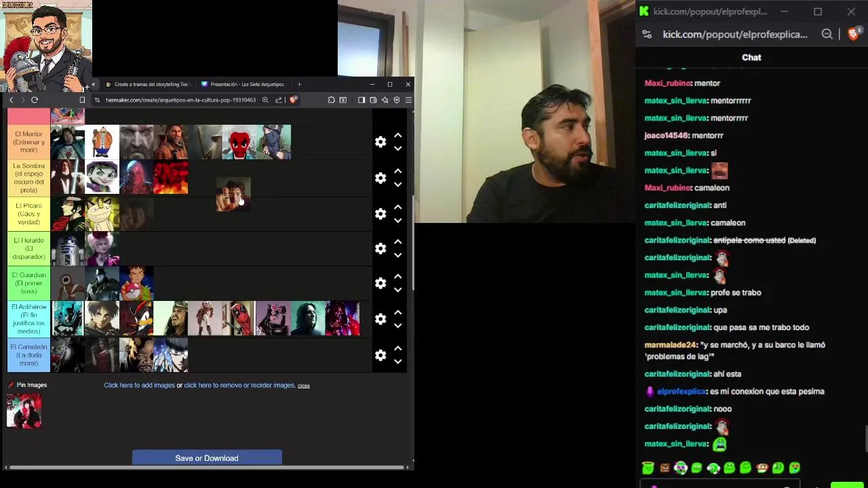The image size is (868, 488).
Task: Toggle browser sidebar panel
Action: pos(361,100)
